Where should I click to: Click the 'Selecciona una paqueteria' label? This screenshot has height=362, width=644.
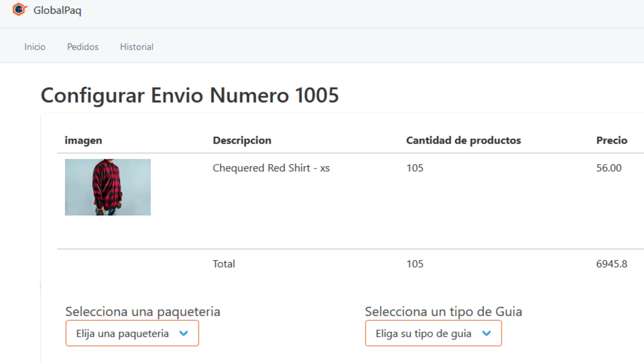[143, 312]
